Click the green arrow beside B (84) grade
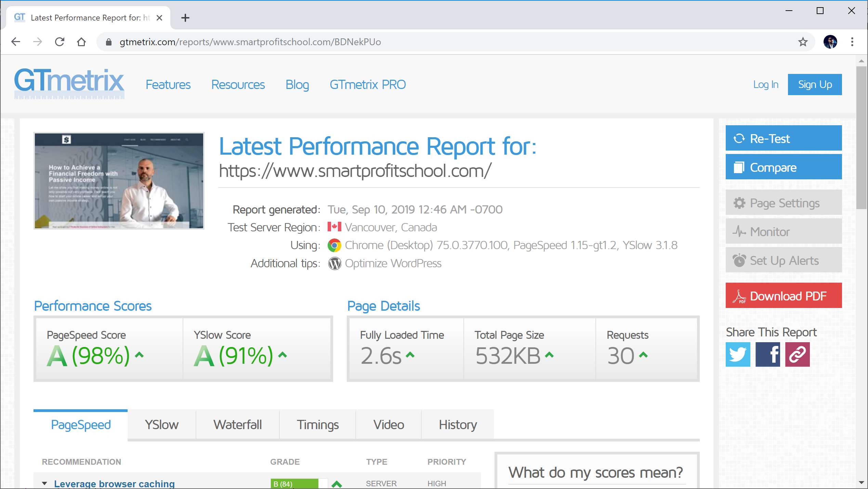This screenshot has height=489, width=868. 337,484
